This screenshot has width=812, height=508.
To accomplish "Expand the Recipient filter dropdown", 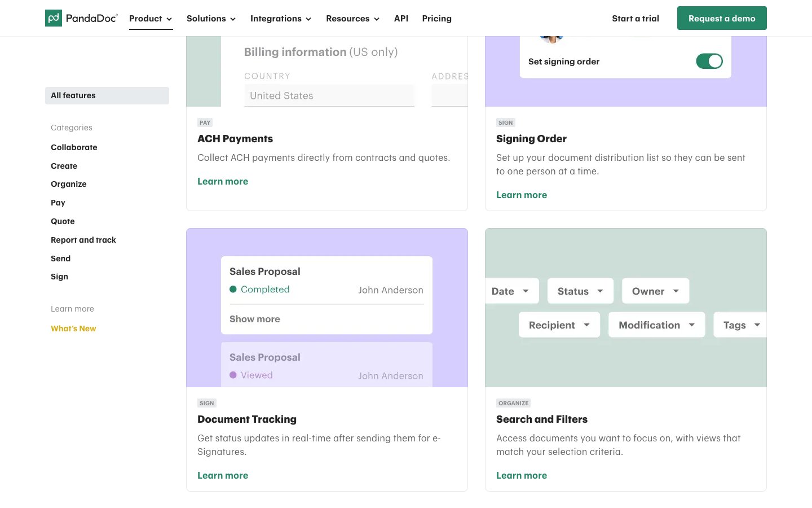I will (x=559, y=325).
